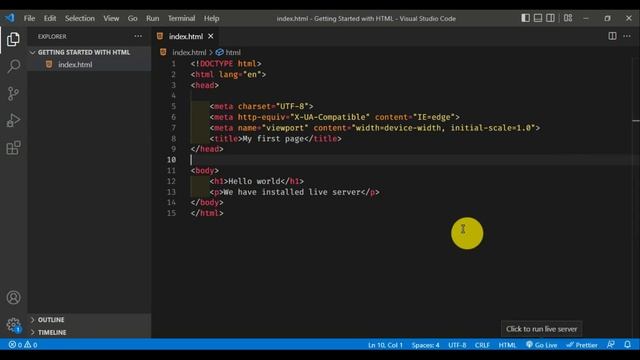Open the Help menu
Screen dimensions: 640x360
coord(211,18)
